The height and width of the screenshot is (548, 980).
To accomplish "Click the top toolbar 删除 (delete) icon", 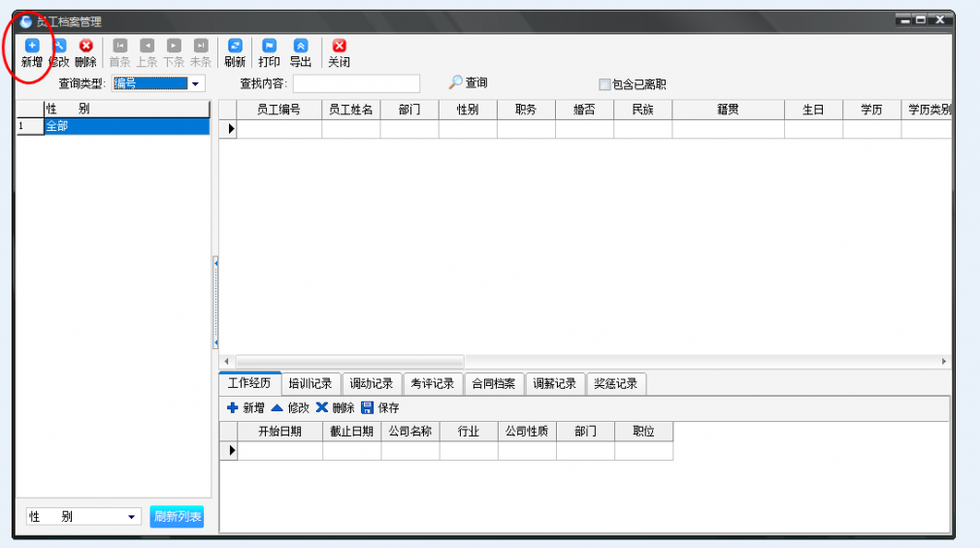I will click(85, 46).
